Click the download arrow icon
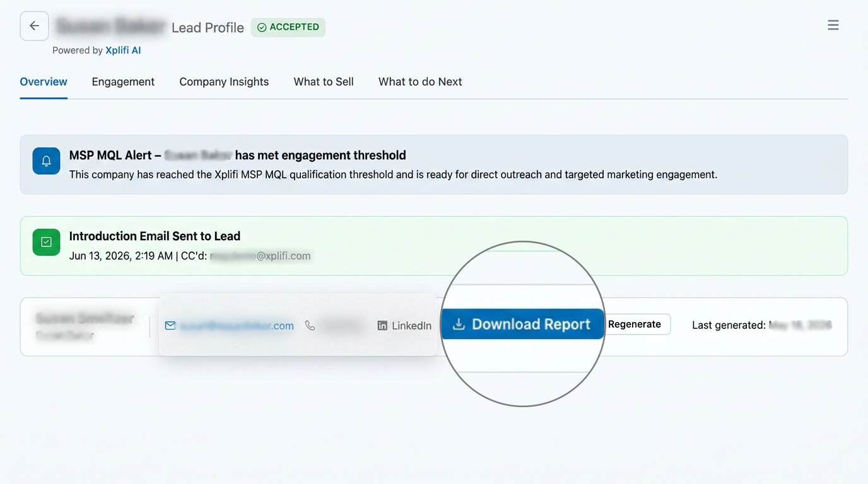Image resolution: width=868 pixels, height=484 pixels. click(x=459, y=324)
